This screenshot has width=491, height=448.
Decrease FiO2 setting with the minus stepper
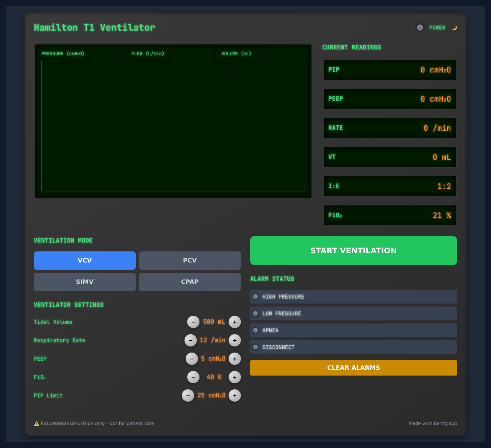tap(193, 377)
